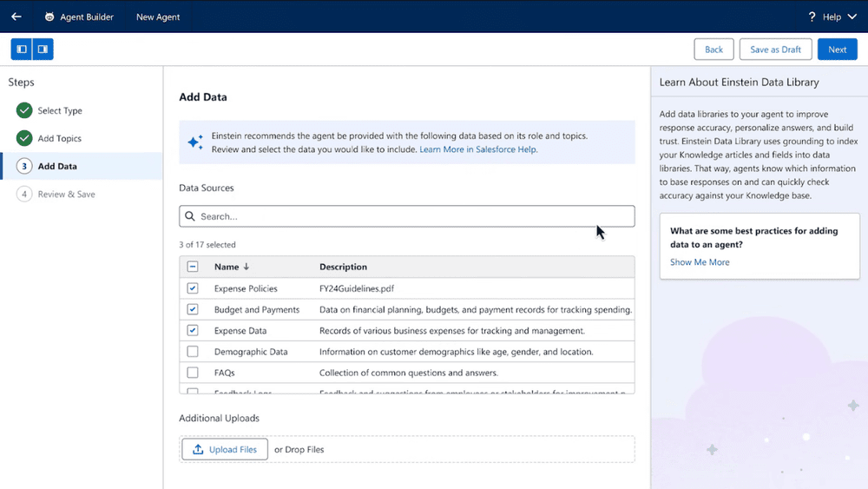Select the Add Data step
Image resolution: width=868 pixels, height=489 pixels.
click(82, 166)
